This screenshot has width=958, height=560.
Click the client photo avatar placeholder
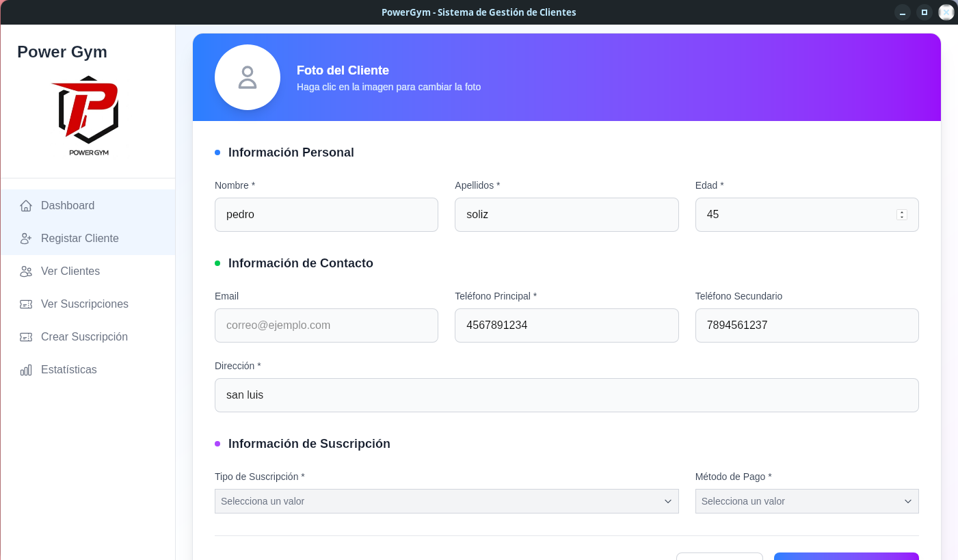248,77
